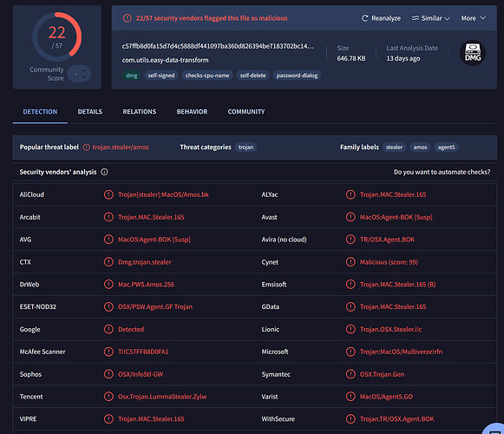Click the alert icon in the Arcabit row

pos(108,217)
